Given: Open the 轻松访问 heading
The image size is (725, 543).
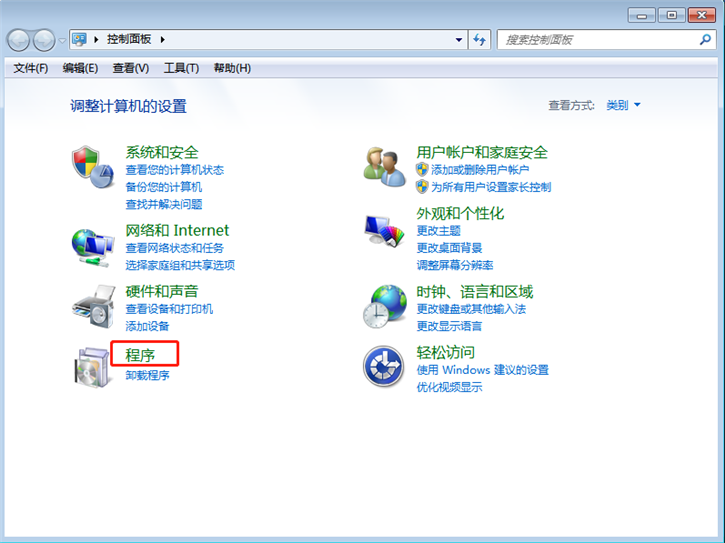Looking at the screenshot, I should 445,352.
